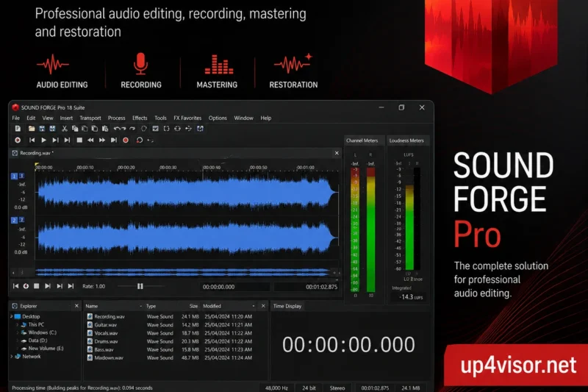
Task: Open the Process menu
Action: point(117,118)
